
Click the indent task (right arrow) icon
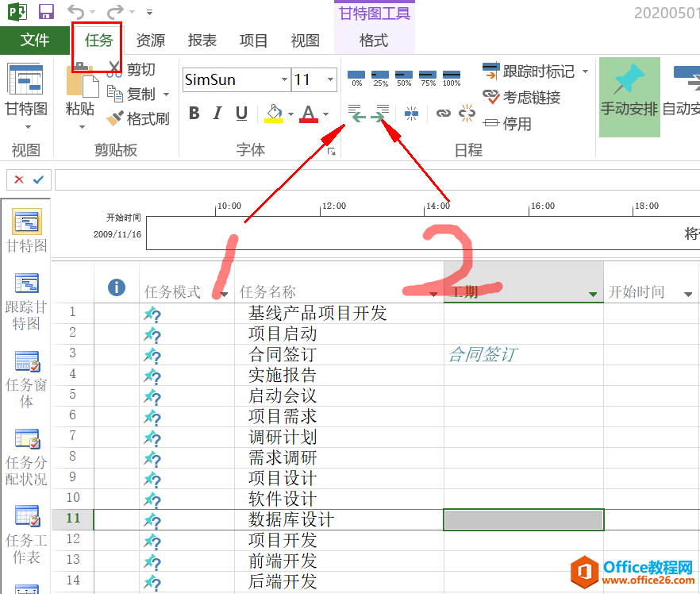(382, 114)
